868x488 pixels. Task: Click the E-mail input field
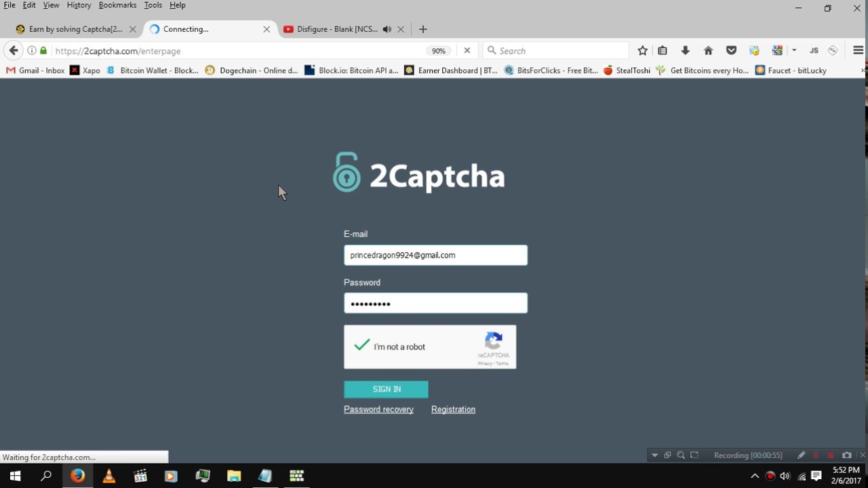click(435, 255)
